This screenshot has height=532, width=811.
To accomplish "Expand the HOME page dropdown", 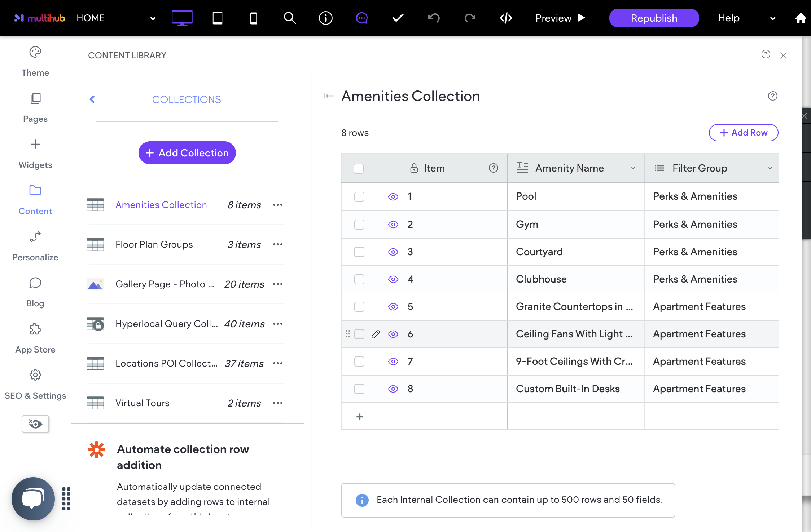I will (153, 18).
